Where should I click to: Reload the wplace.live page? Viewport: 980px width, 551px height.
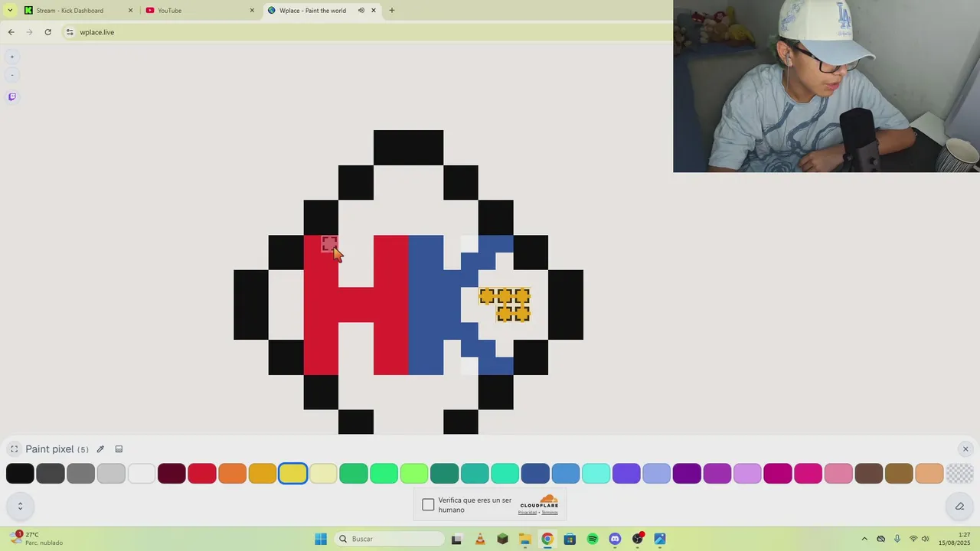47,32
